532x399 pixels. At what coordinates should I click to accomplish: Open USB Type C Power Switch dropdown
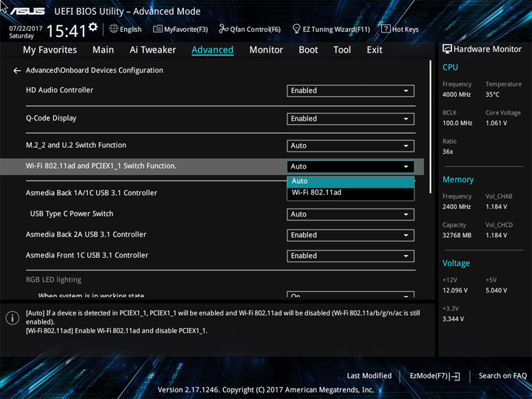point(350,214)
